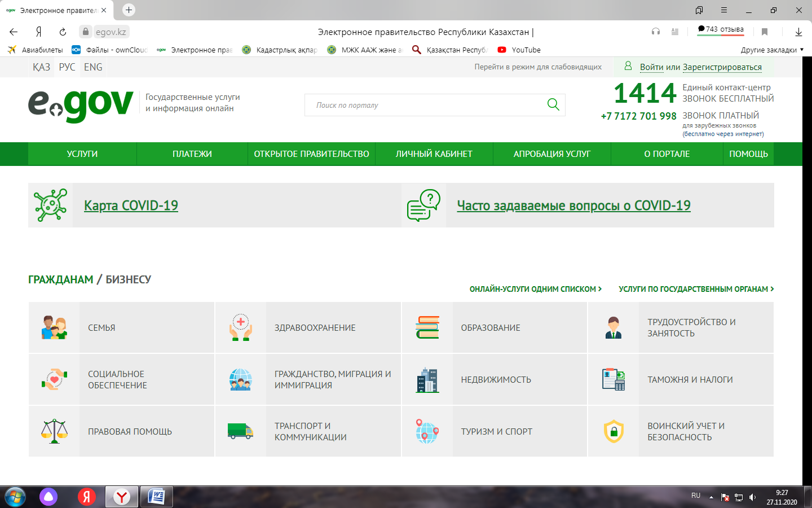
Task: Open the Legal Aid scales icon
Action: [54, 431]
